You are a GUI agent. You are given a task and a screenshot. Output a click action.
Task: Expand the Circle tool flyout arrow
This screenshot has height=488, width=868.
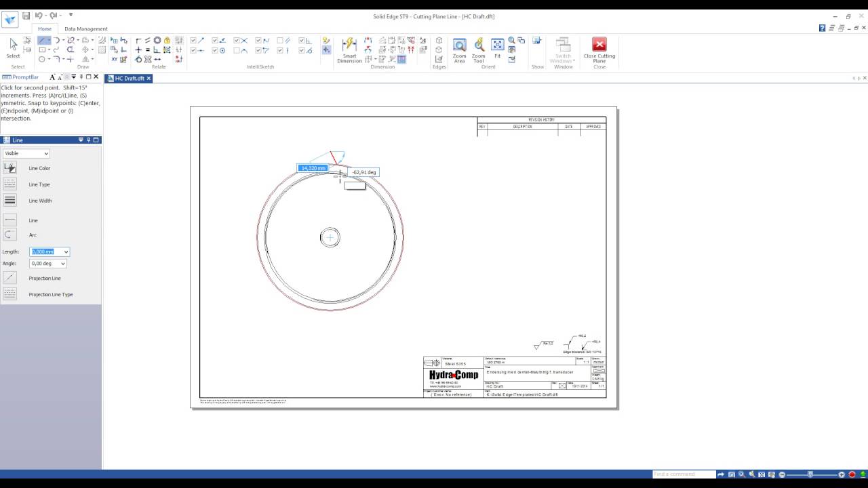pos(49,60)
